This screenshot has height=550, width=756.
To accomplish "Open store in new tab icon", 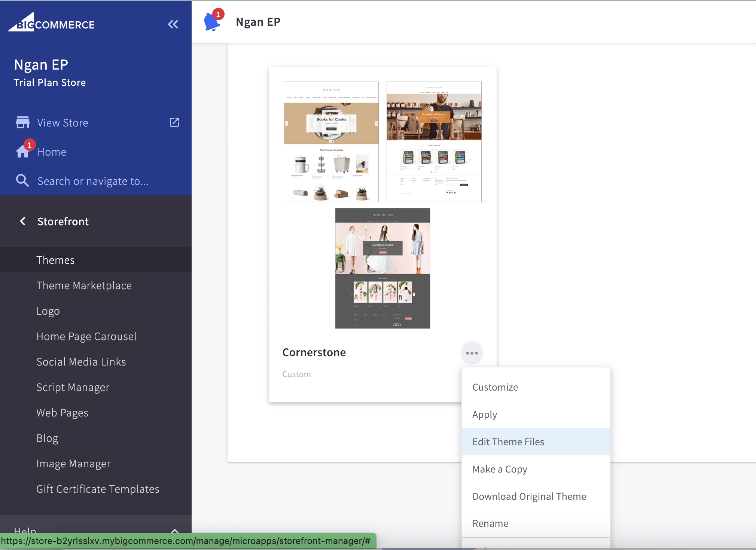I will click(174, 122).
